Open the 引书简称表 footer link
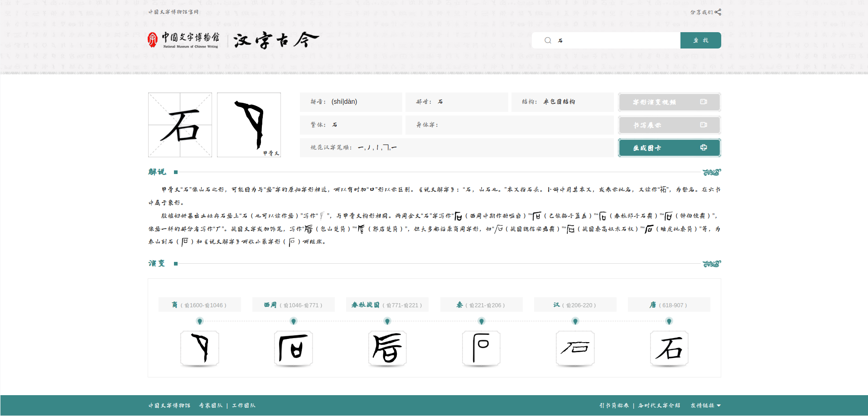This screenshot has width=868, height=416. [614, 405]
